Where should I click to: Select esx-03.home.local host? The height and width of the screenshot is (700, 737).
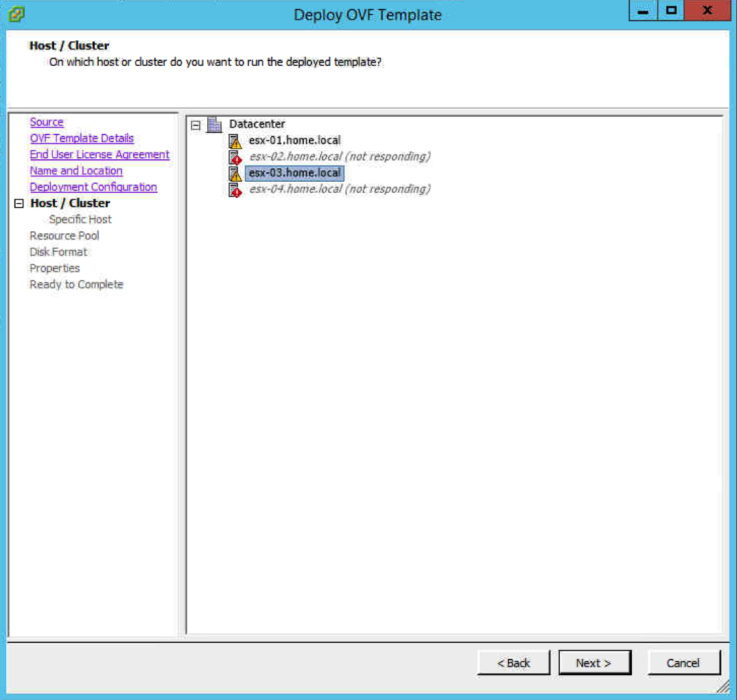(294, 173)
